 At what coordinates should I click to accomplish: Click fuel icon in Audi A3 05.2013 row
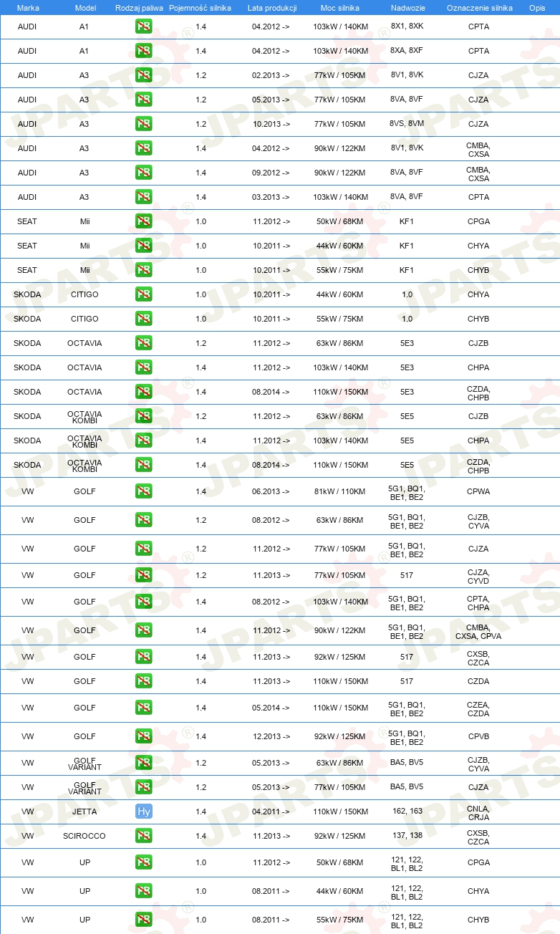tap(143, 100)
